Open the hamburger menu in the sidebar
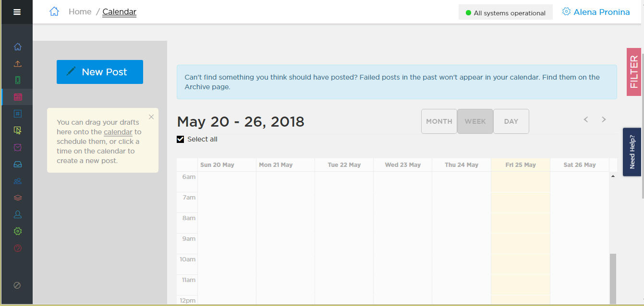Image resolution: width=644 pixels, height=306 pixels. point(17,12)
